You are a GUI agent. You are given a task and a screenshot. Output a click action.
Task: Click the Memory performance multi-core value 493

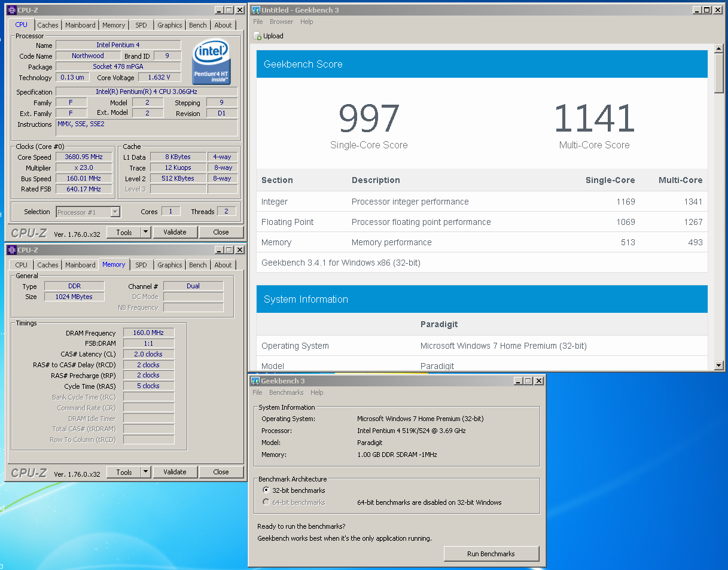pos(695,242)
